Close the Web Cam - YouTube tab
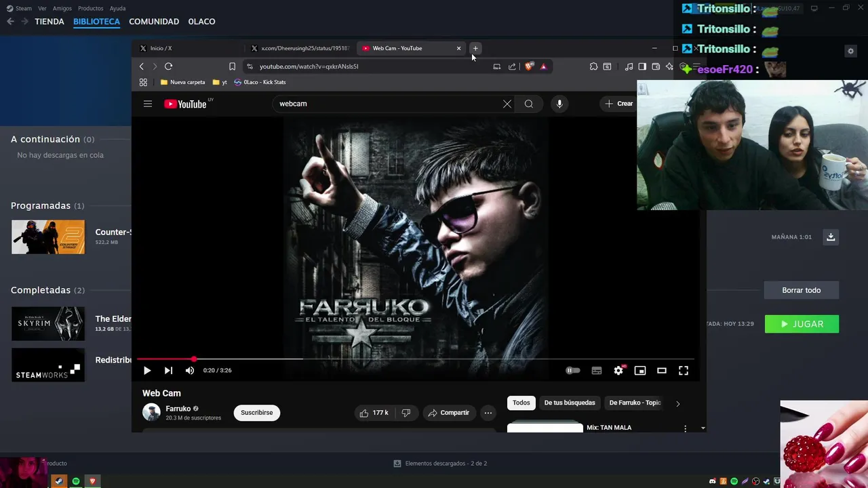 458,48
